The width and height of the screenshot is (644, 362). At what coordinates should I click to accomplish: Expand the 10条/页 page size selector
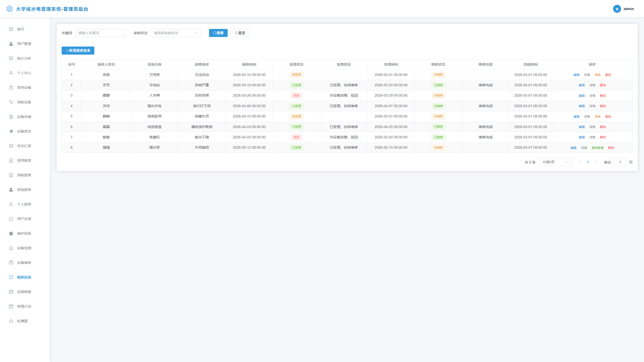555,162
